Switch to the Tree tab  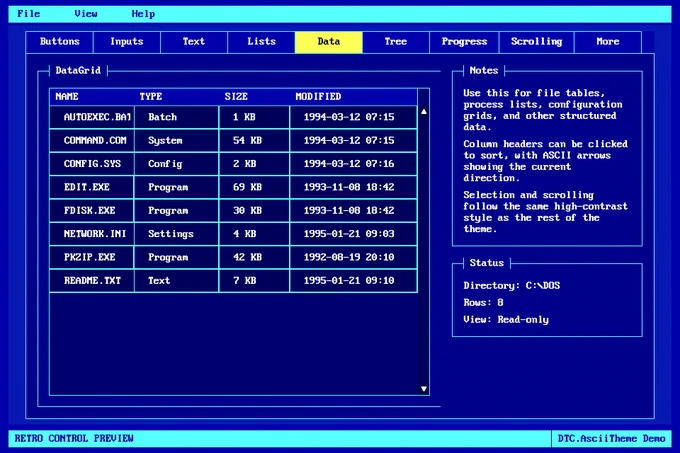(x=396, y=42)
